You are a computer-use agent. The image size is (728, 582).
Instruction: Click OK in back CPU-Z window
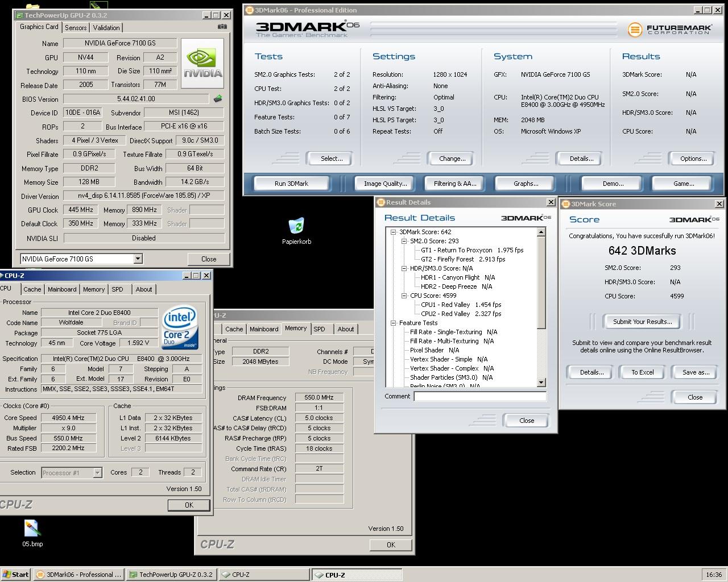click(x=391, y=544)
